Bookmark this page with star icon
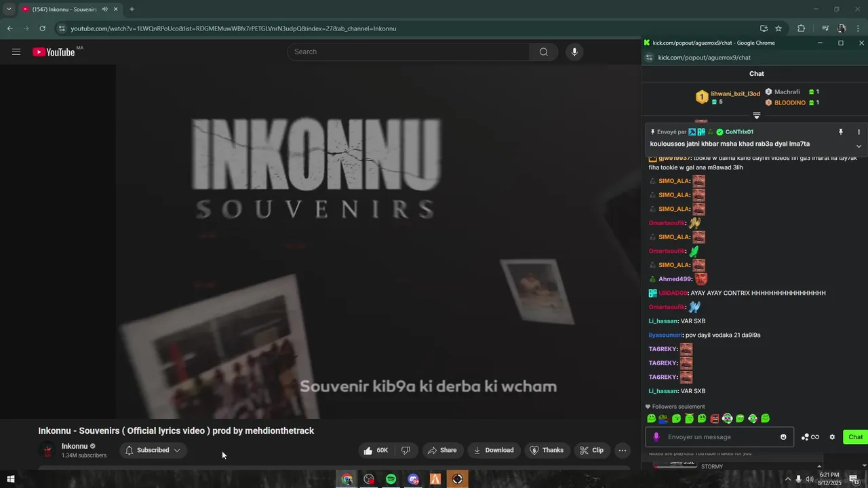 (778, 28)
